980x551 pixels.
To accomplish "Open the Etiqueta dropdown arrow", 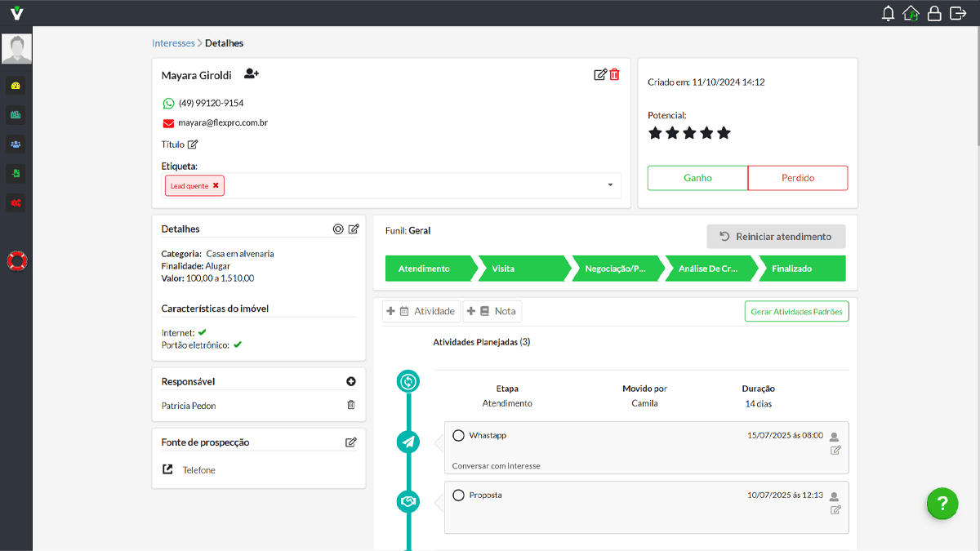I will tap(608, 185).
